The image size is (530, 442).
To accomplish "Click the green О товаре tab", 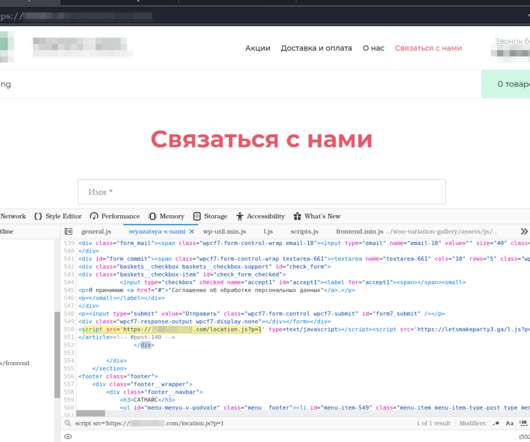I will pos(506,84).
